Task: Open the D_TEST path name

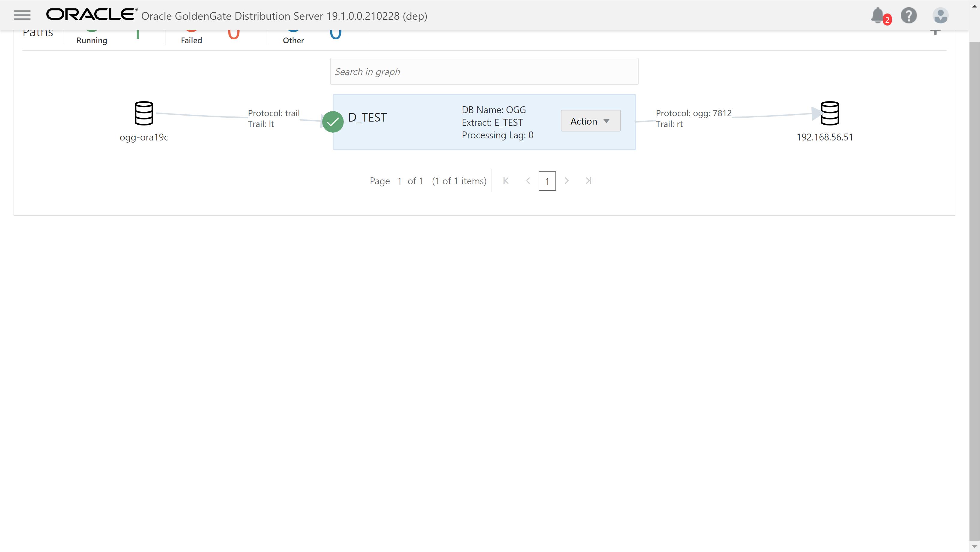Action: tap(367, 118)
